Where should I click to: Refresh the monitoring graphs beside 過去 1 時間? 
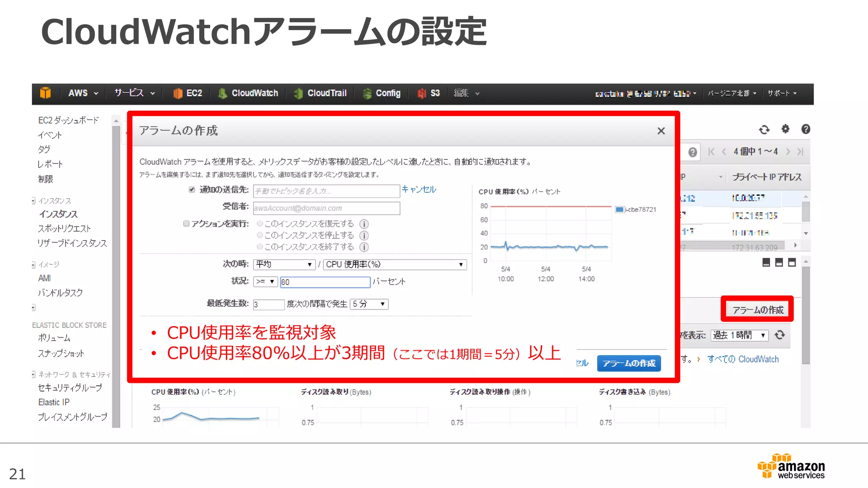[780, 335]
